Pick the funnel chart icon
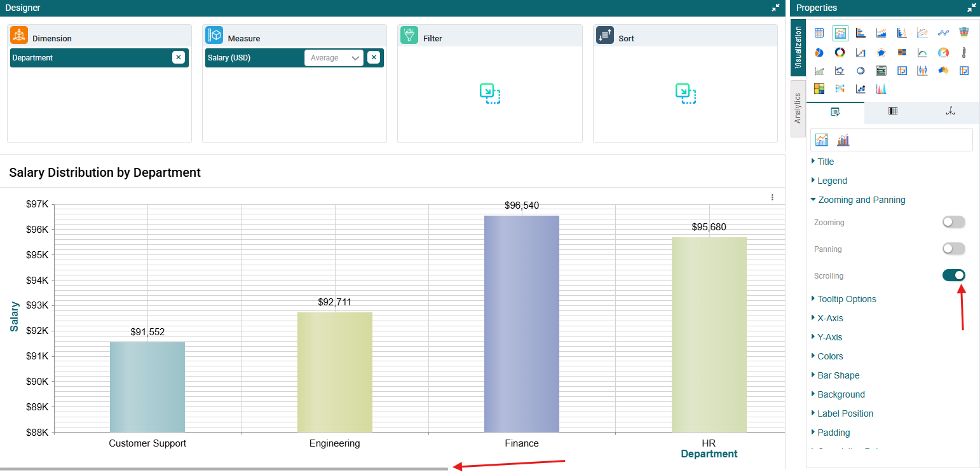Viewport: 980px width, 472px height. [963, 33]
